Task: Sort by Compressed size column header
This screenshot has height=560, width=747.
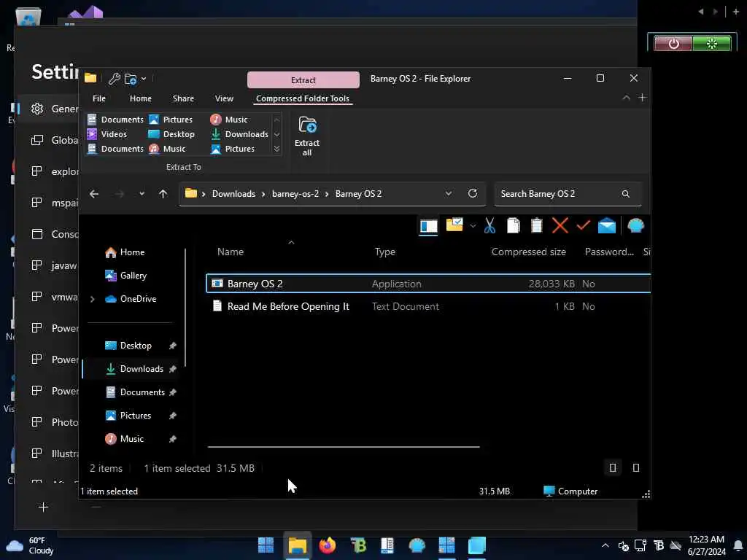Action: (528, 252)
